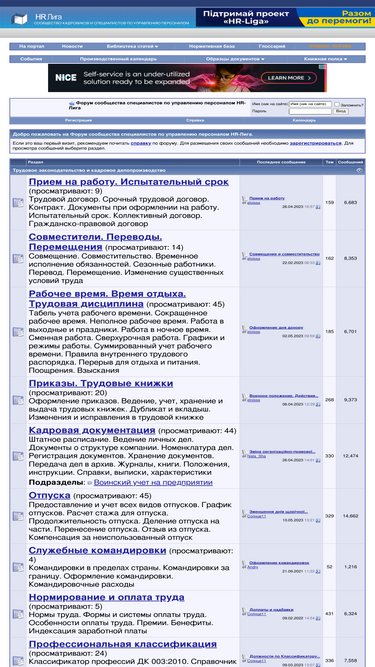Expand the Образцы документов dropdown

point(235,59)
